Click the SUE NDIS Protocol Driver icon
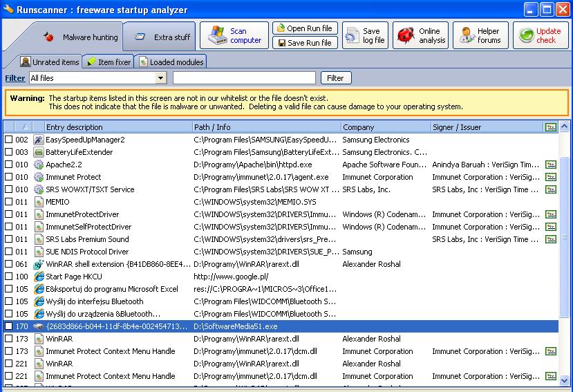Screen dimensions: 573x392 coord(39,252)
